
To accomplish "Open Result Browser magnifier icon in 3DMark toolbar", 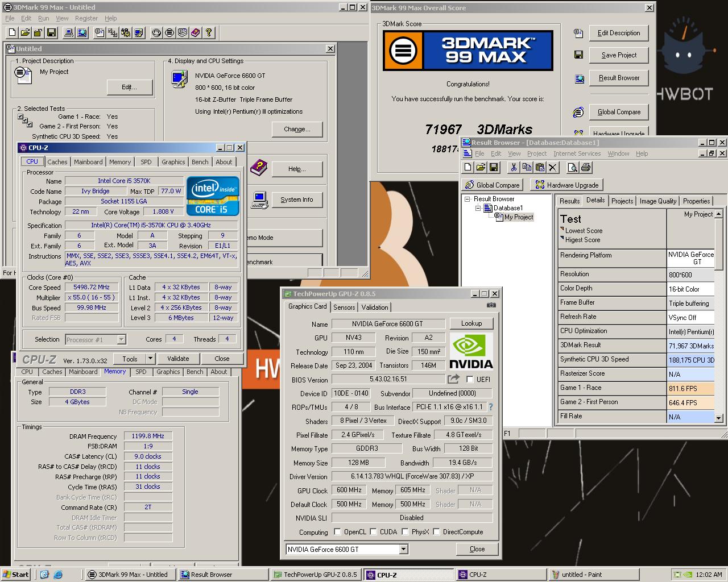I will [82, 33].
